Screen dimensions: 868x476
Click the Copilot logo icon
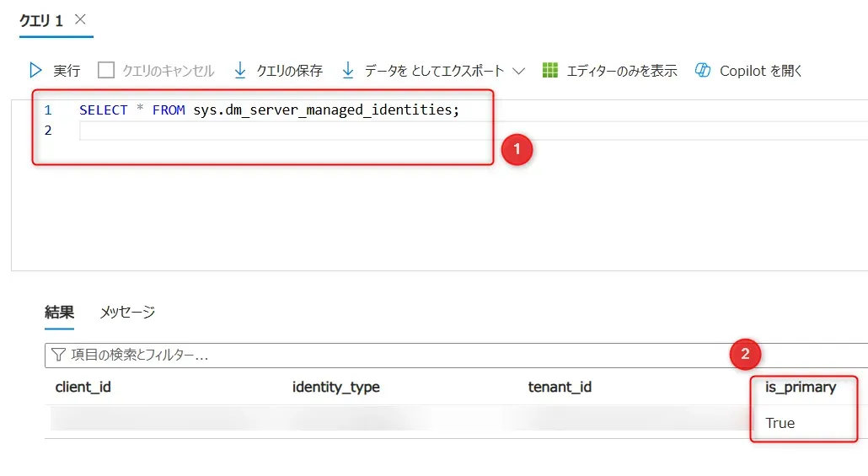click(703, 70)
